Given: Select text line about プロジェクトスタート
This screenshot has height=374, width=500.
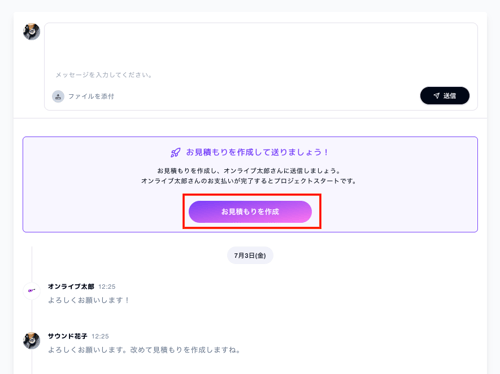Looking at the screenshot, I should [x=249, y=181].
